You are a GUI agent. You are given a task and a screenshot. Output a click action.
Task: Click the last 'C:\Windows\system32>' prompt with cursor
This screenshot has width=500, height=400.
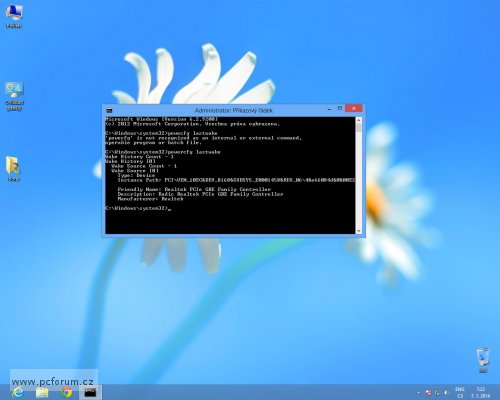pyautogui.click(x=138, y=208)
